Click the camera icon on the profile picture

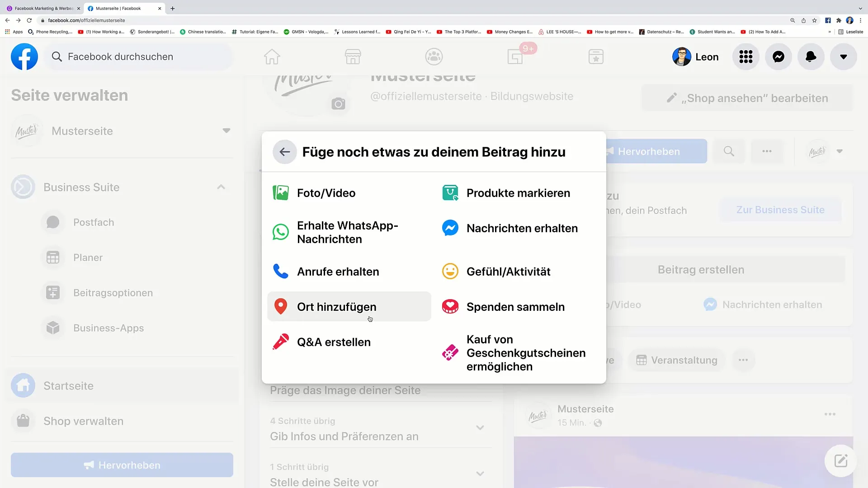tap(338, 104)
